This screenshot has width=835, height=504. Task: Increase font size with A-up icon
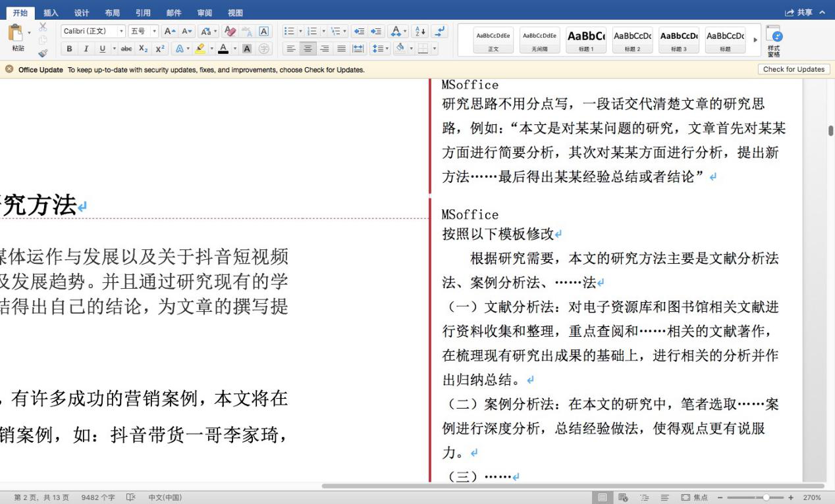point(169,32)
